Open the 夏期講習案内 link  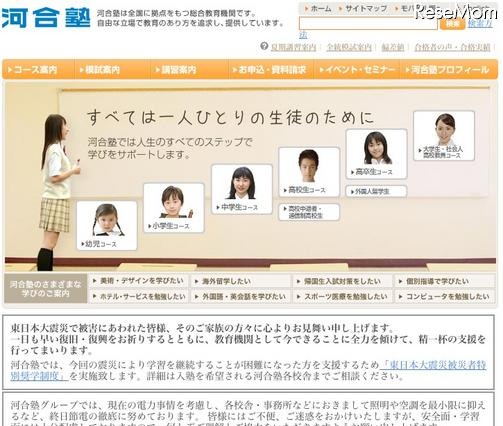[x=293, y=47]
